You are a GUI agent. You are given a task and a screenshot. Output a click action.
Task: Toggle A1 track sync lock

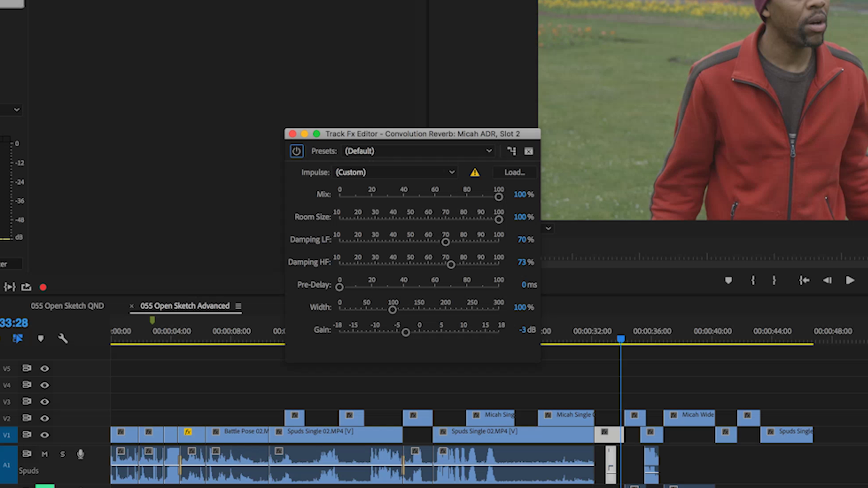[27, 454]
